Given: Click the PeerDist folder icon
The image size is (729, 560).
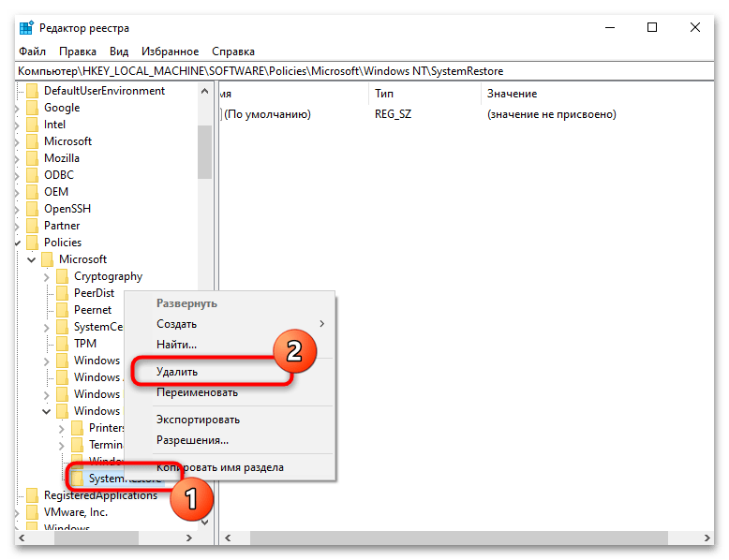Looking at the screenshot, I should pos(62,293).
